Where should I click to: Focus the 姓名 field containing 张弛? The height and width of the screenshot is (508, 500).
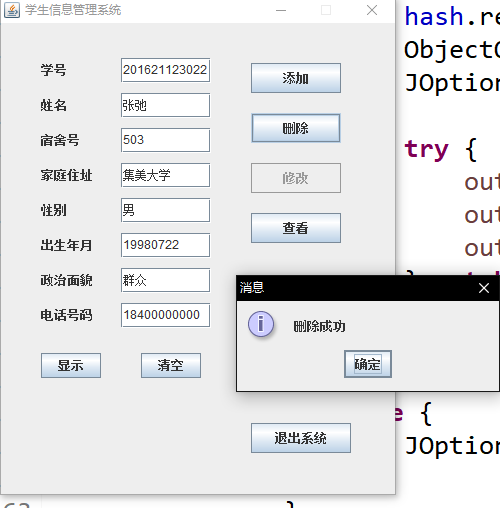(165, 105)
